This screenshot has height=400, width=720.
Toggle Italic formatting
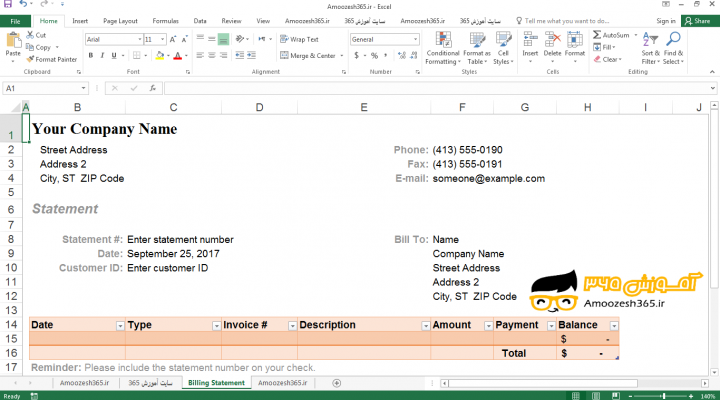pos(102,56)
